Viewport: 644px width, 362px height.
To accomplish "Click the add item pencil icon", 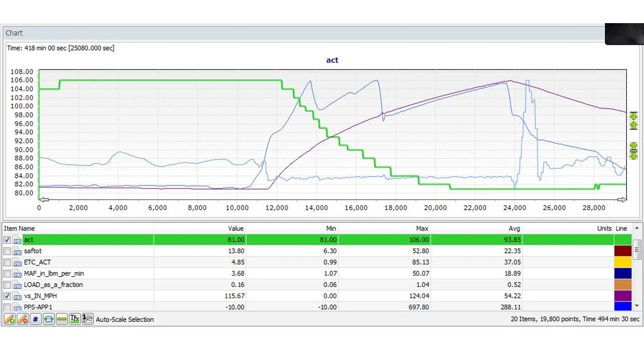I will pyautogui.click(x=10, y=319).
